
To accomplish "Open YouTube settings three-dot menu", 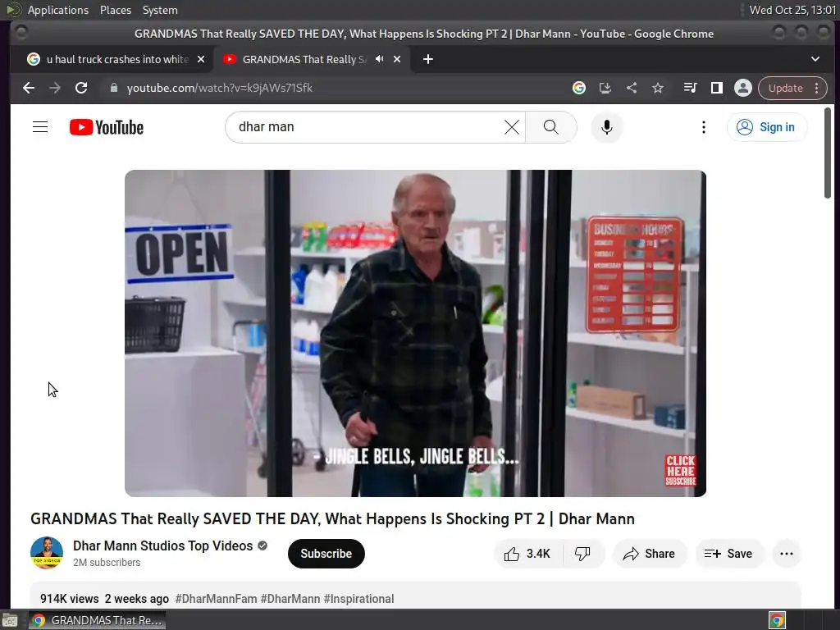I will (x=703, y=127).
